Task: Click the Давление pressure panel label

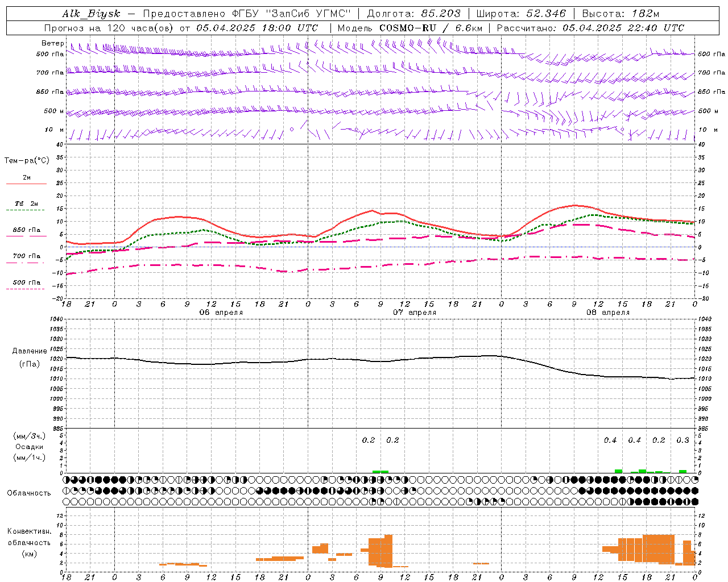Action: pos(30,351)
